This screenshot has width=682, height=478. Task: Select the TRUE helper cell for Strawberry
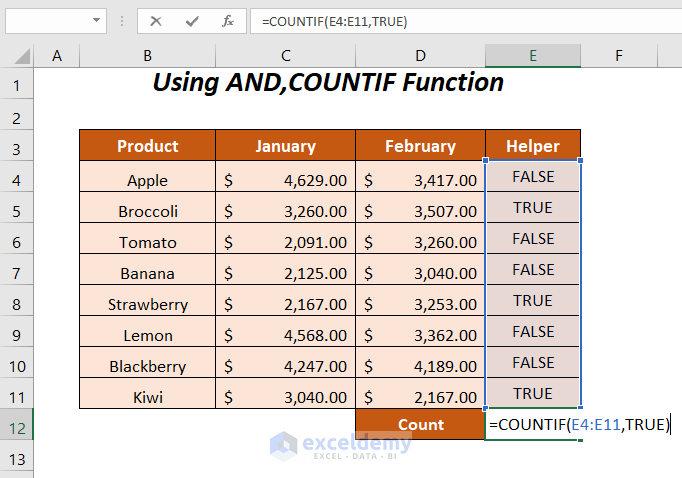[x=533, y=300]
